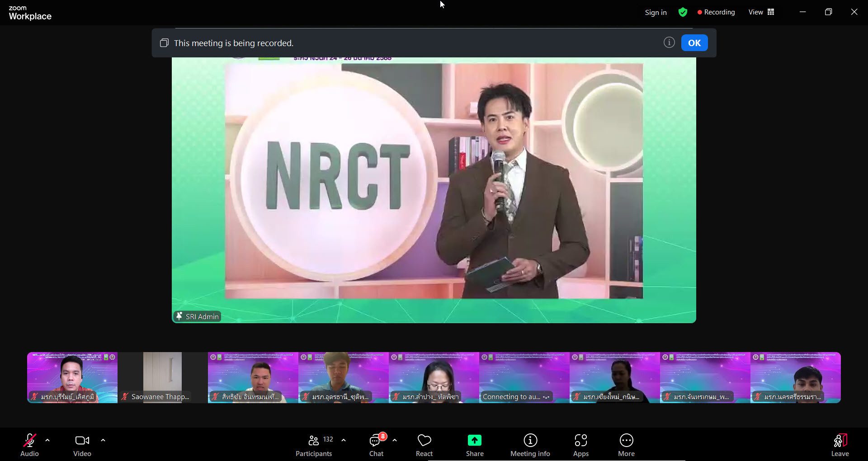Expand audio options arrow next to Audio

click(x=47, y=440)
